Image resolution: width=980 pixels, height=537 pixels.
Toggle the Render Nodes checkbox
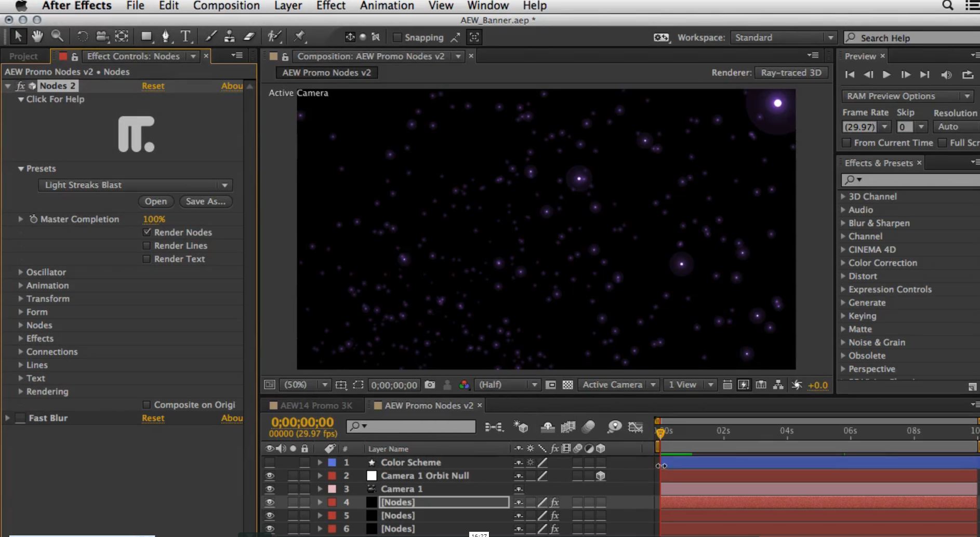pos(147,232)
